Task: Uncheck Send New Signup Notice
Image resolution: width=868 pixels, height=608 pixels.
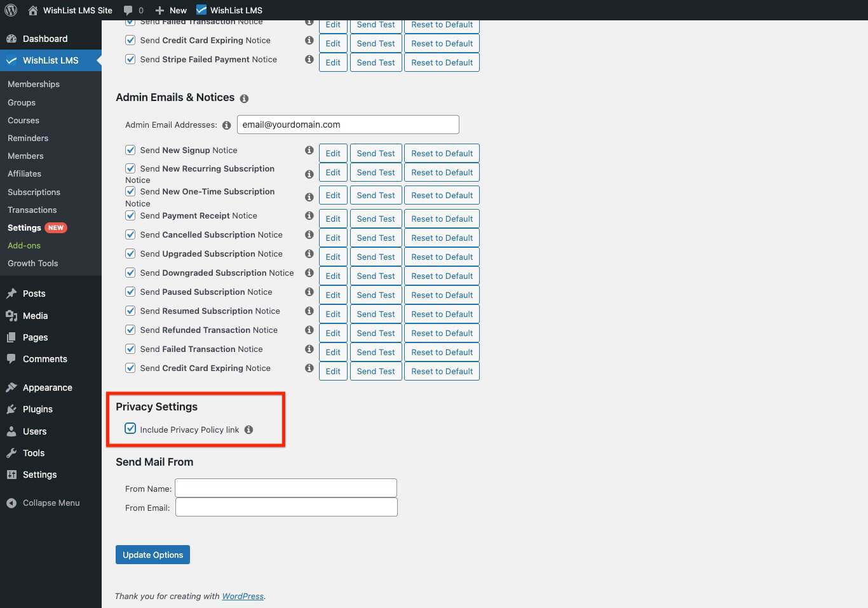Action: pyautogui.click(x=130, y=149)
